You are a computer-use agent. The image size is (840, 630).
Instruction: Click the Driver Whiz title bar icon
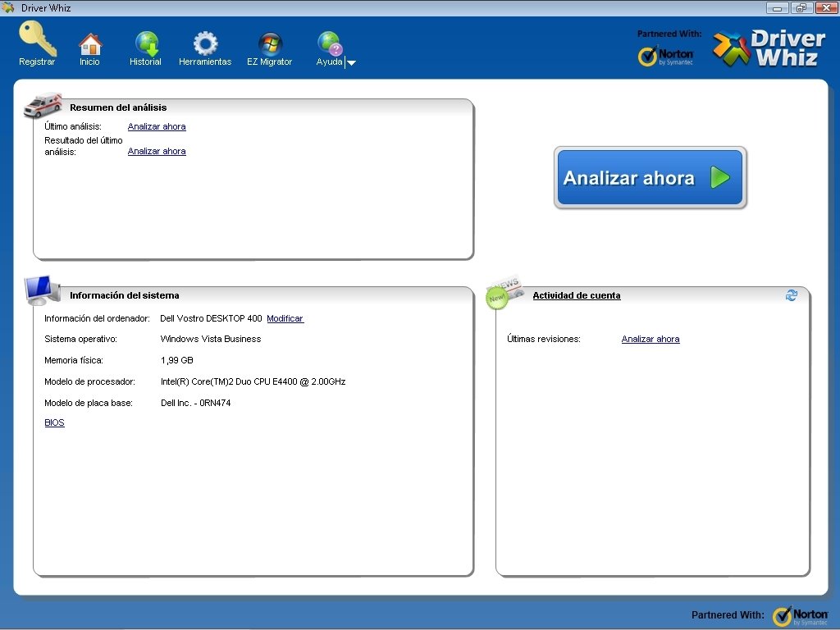(x=8, y=7)
